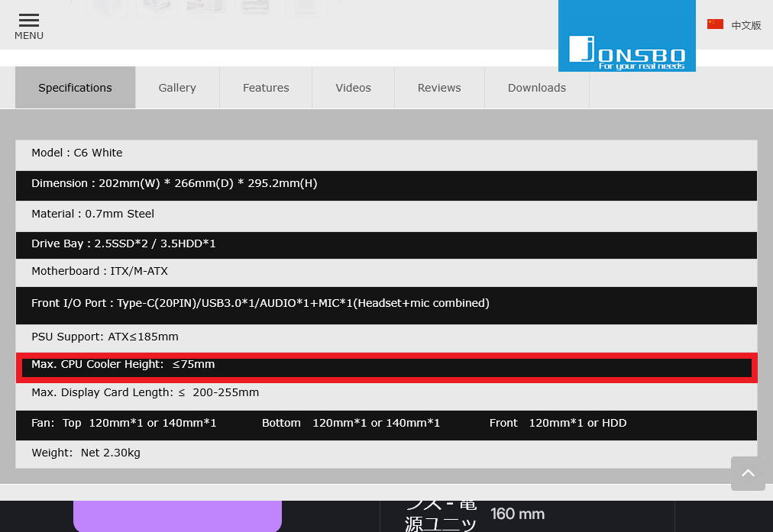
Task: Select the Material 0.7mm Steel row
Action: point(386,214)
